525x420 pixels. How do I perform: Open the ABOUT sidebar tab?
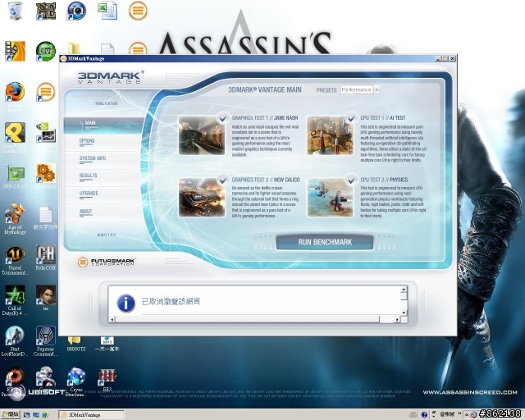tap(104, 212)
